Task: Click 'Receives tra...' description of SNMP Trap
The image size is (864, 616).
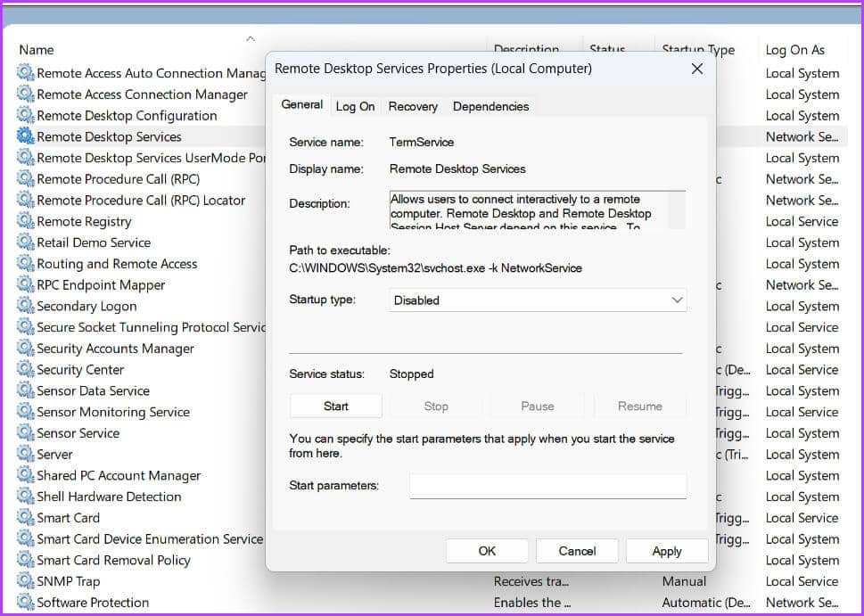Action: tap(531, 581)
